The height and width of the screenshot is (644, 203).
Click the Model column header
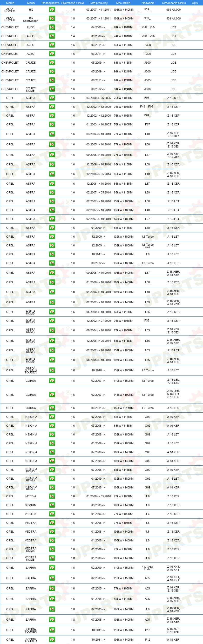[x=31, y=3]
